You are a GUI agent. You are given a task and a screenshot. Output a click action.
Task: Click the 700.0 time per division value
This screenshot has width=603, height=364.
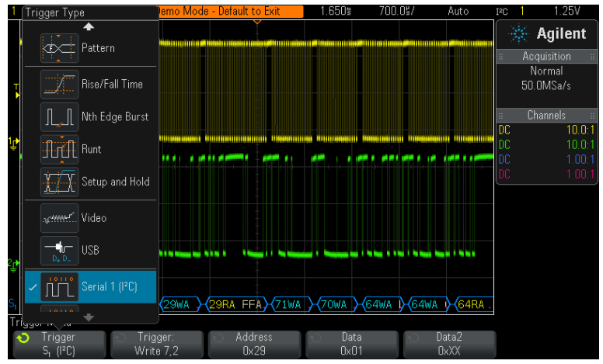click(x=396, y=11)
